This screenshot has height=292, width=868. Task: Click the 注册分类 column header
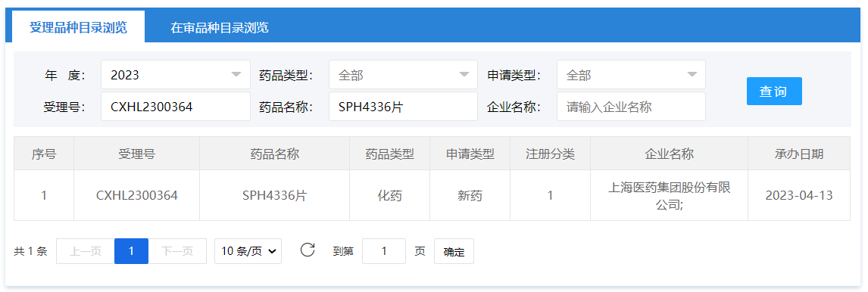(550, 154)
